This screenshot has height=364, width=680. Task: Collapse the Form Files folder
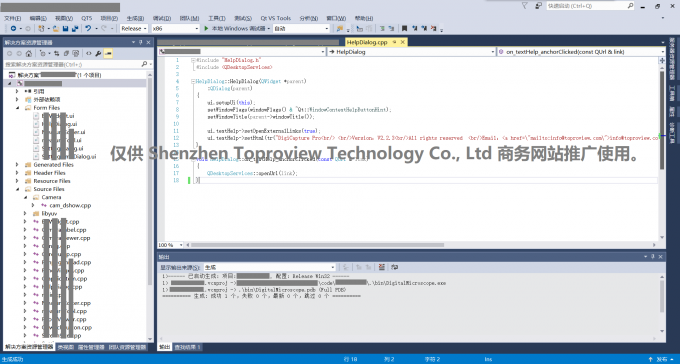tap(18, 108)
